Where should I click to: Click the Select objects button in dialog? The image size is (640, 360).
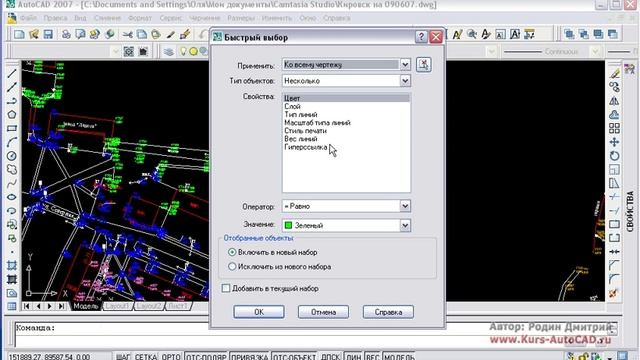coord(424,64)
